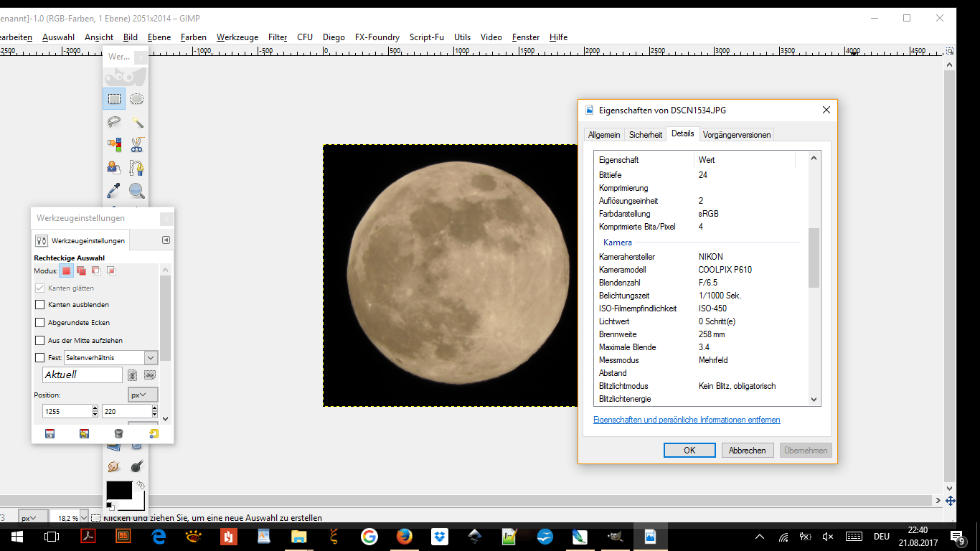The width and height of the screenshot is (980, 551).
Task: Click the Abbrechen button
Action: (747, 451)
